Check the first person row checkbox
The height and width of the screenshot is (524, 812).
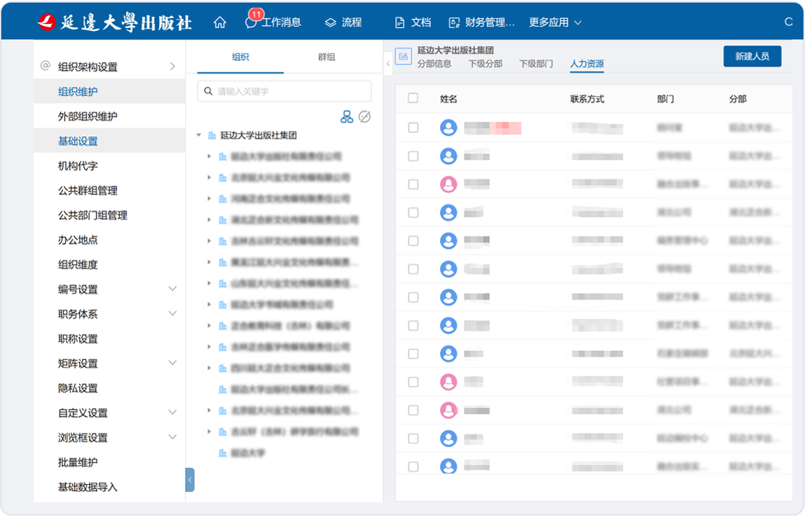click(x=413, y=127)
